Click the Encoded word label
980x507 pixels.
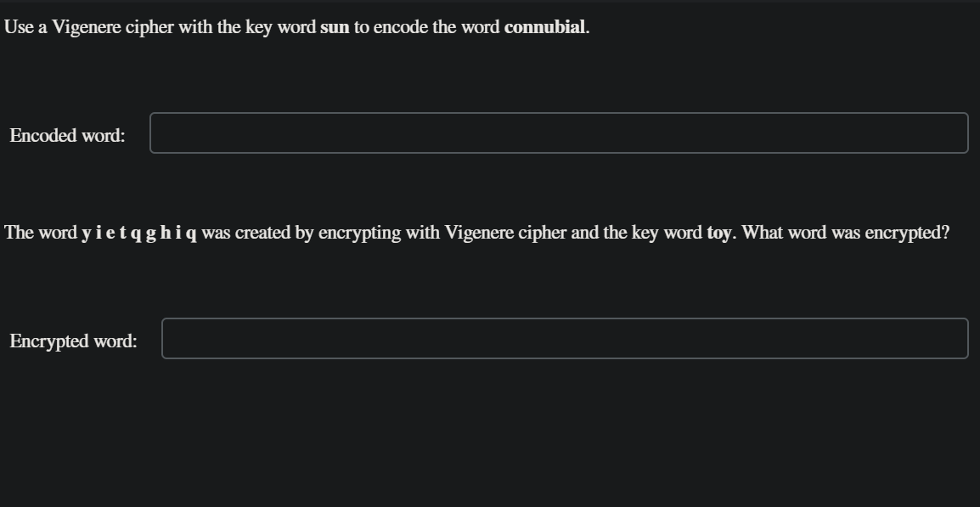click(x=65, y=134)
